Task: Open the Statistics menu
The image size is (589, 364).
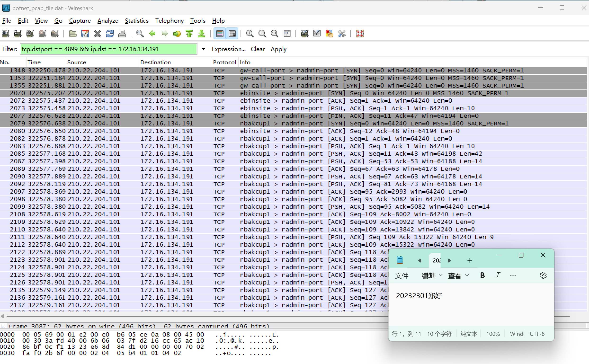Action: [137, 21]
